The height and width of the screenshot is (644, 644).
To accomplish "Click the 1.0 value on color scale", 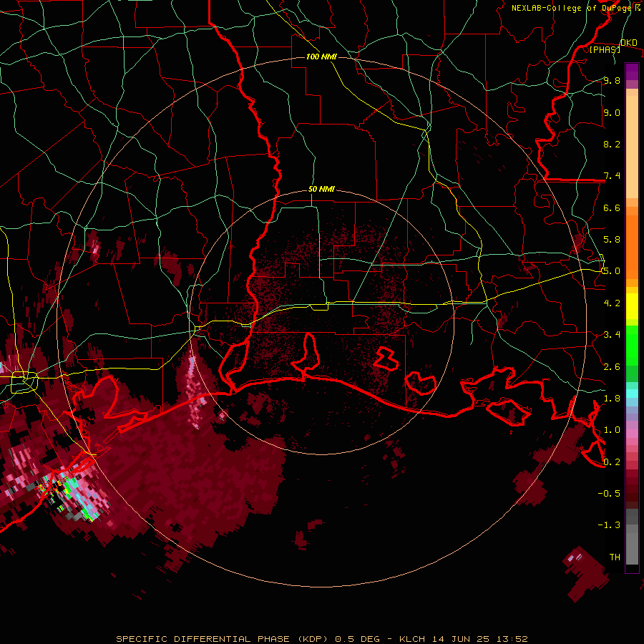I will (612, 430).
